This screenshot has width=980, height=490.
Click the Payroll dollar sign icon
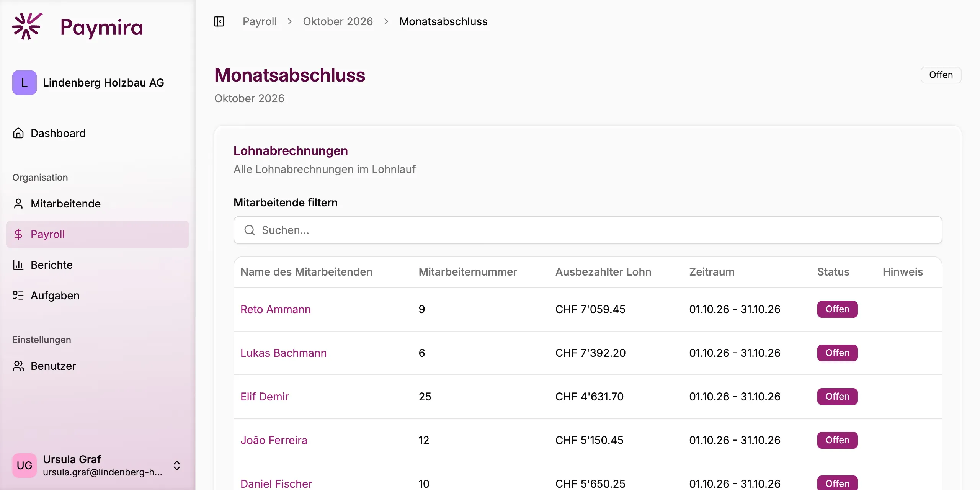18,234
